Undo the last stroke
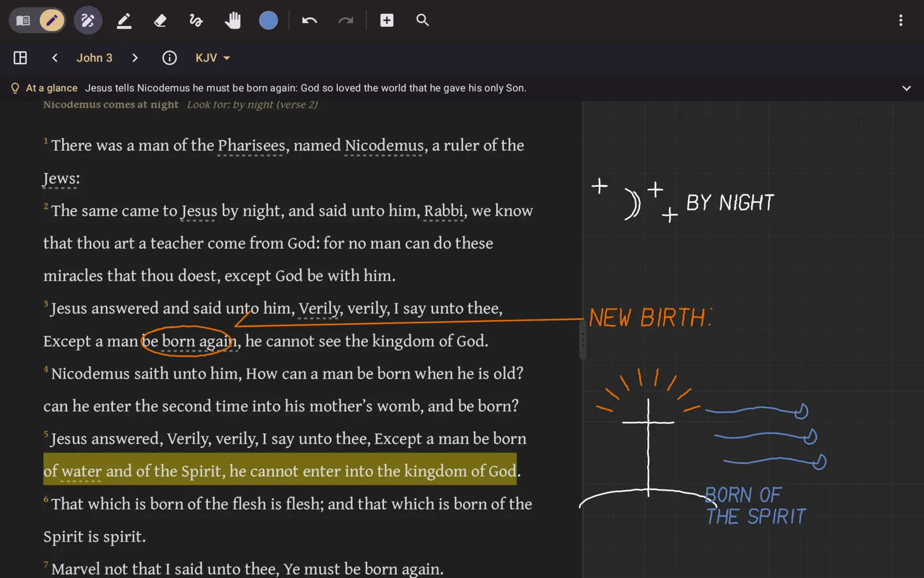The width and height of the screenshot is (924, 578). click(310, 21)
